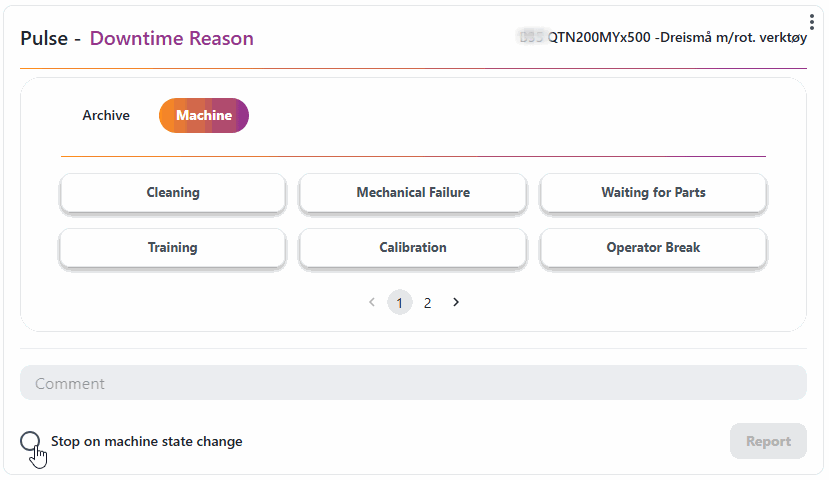Go to previous page with left chevron

[372, 302]
